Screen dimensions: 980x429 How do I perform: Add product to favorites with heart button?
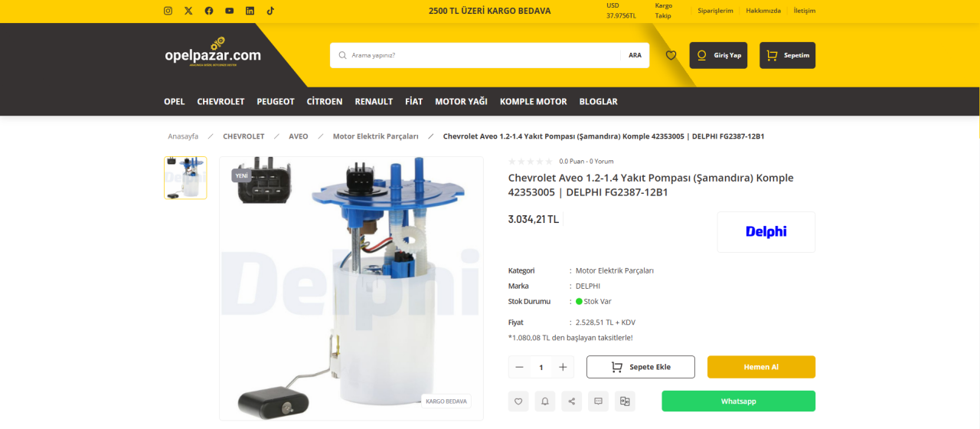coord(518,401)
